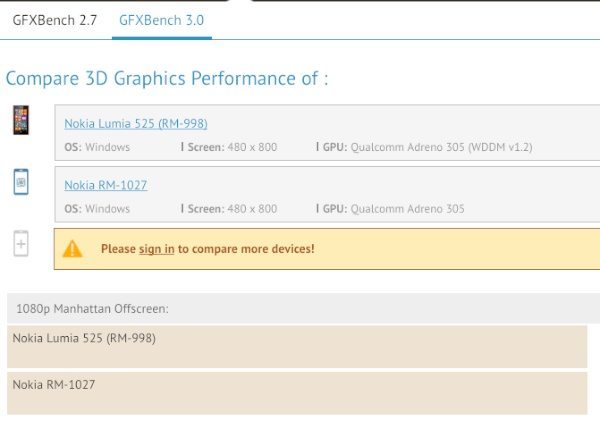Viewport: 600px width, 421px height.
Task: Click the add device plus icon
Action: (x=21, y=243)
